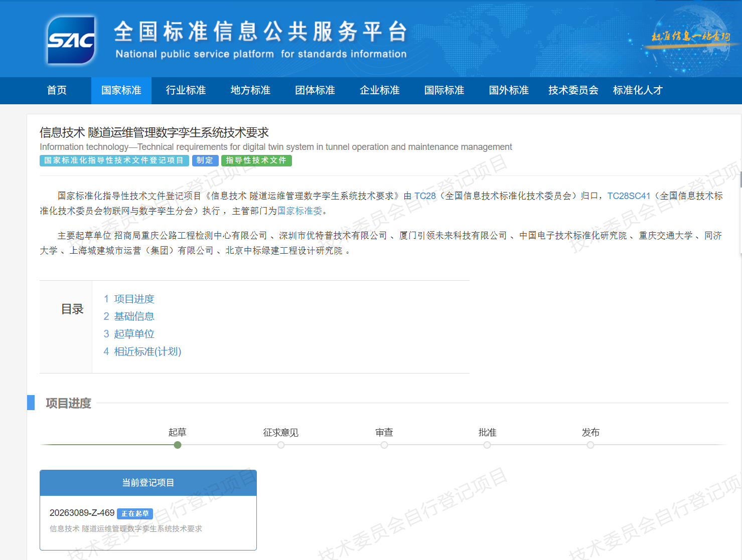Click the 征求意见 progress stage marker
The width and height of the screenshot is (742, 560).
[281, 445]
